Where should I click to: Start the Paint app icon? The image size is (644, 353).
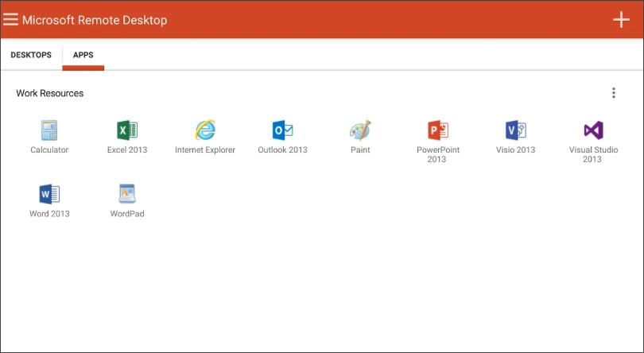361,130
